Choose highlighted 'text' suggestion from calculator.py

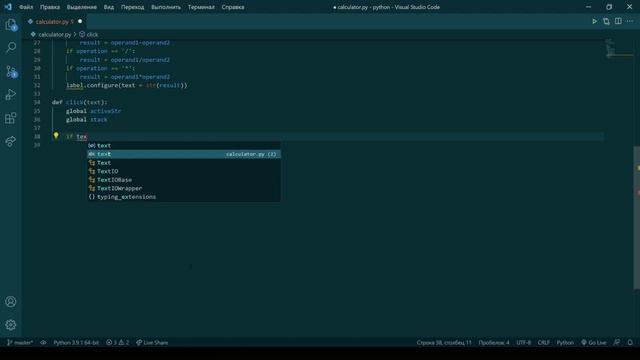(184, 154)
